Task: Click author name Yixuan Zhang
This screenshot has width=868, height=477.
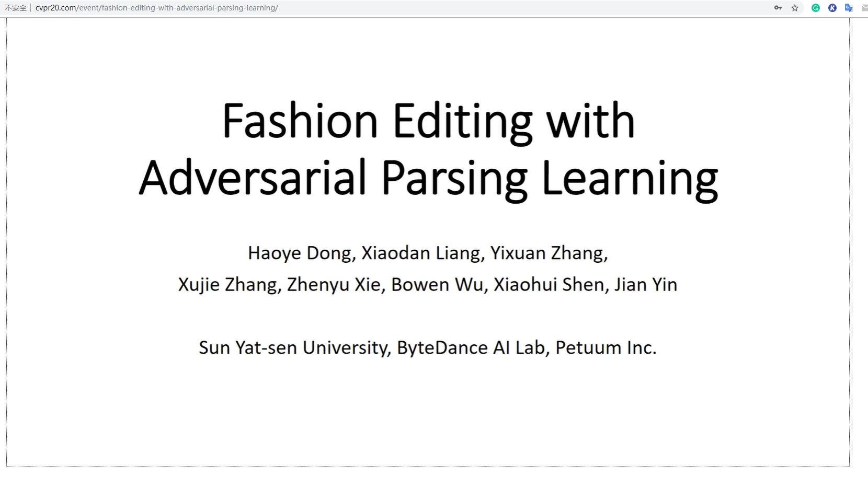Action: click(549, 253)
